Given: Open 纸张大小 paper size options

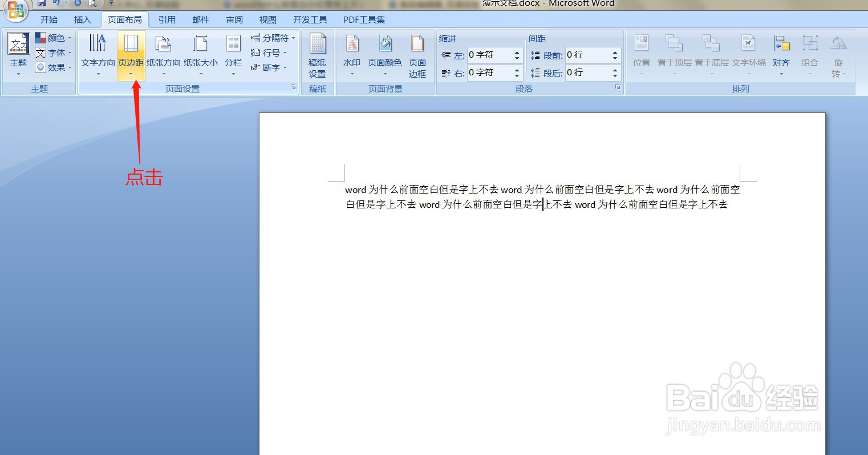Looking at the screenshot, I should (x=201, y=55).
